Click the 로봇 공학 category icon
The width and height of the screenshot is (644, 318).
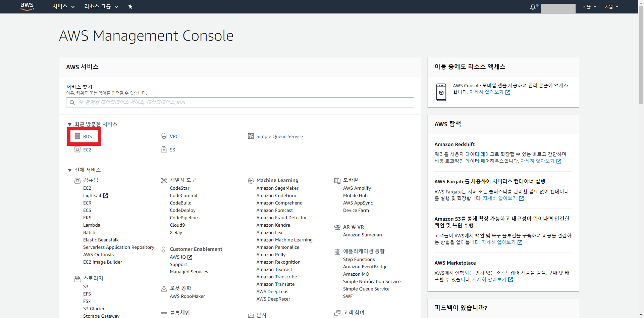click(x=164, y=288)
